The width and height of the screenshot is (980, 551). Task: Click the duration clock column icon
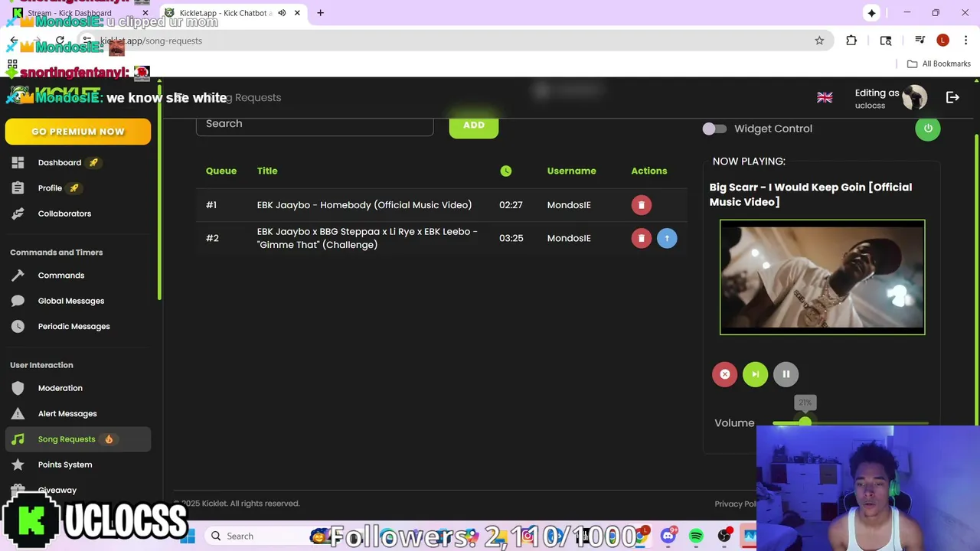(x=506, y=171)
